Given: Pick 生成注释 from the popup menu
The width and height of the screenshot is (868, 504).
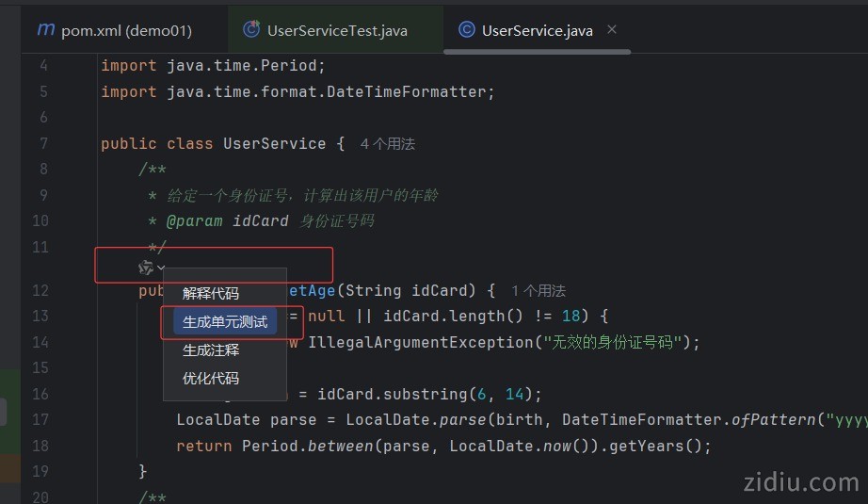Looking at the screenshot, I should (211, 350).
